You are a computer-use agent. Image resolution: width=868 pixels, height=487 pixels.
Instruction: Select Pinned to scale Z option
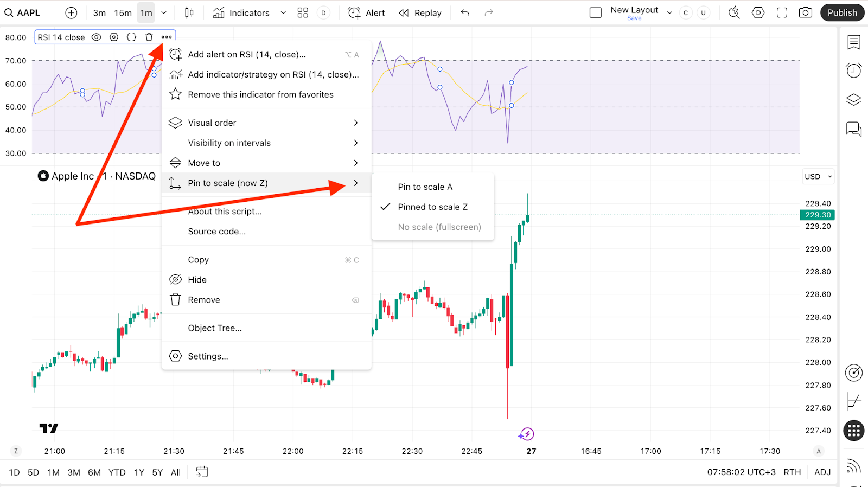click(x=432, y=207)
